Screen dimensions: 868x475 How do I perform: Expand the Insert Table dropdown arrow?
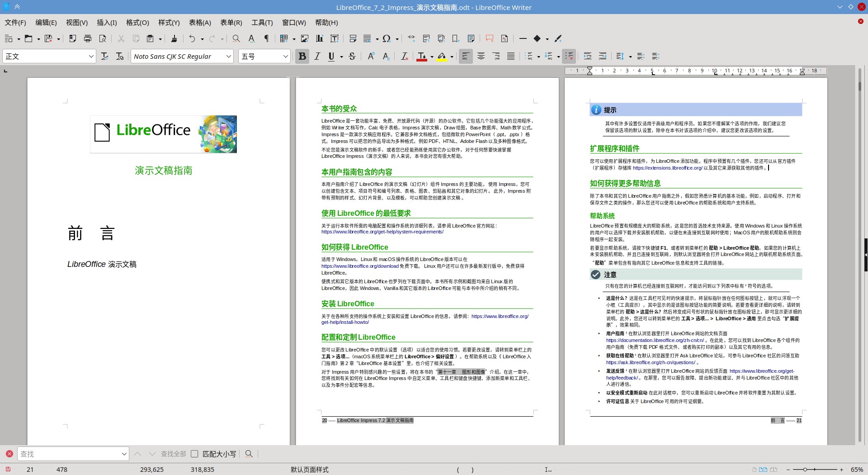[294, 39]
